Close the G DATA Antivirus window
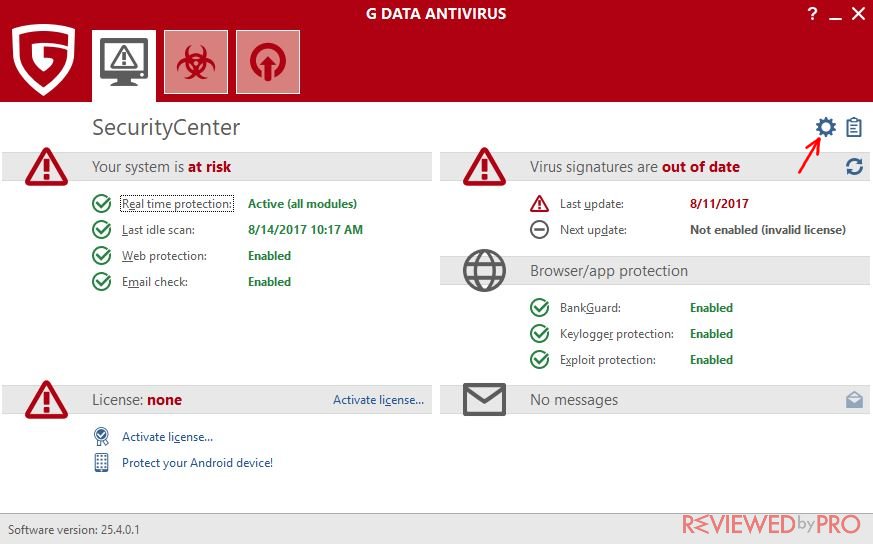Image resolution: width=873 pixels, height=544 pixels. click(859, 13)
